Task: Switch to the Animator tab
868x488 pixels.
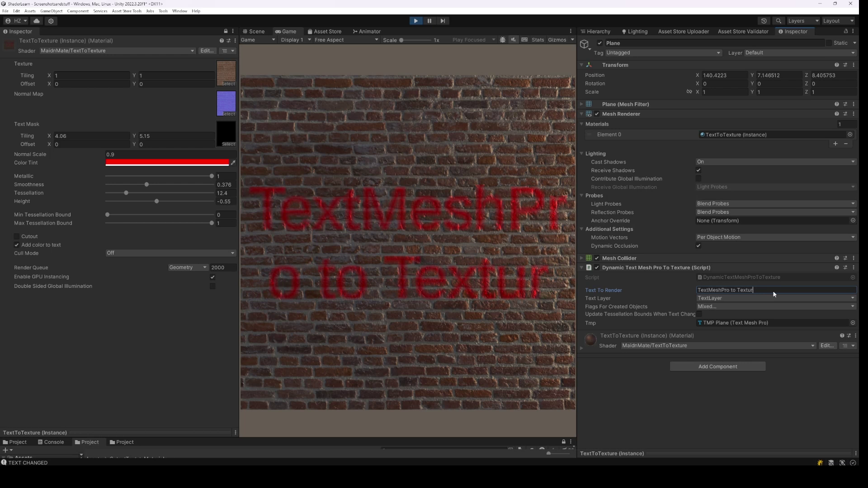Action: pyautogui.click(x=367, y=31)
